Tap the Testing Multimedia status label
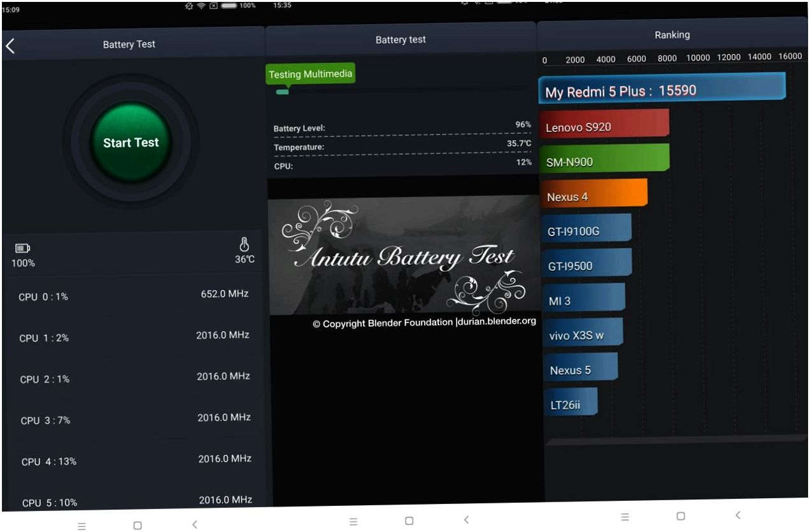Screen dimensions: 810x532 click(310, 74)
